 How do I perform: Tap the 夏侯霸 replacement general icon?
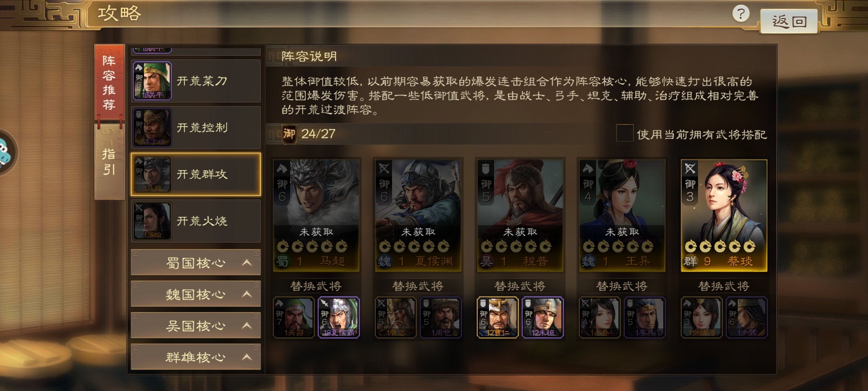coord(339,318)
